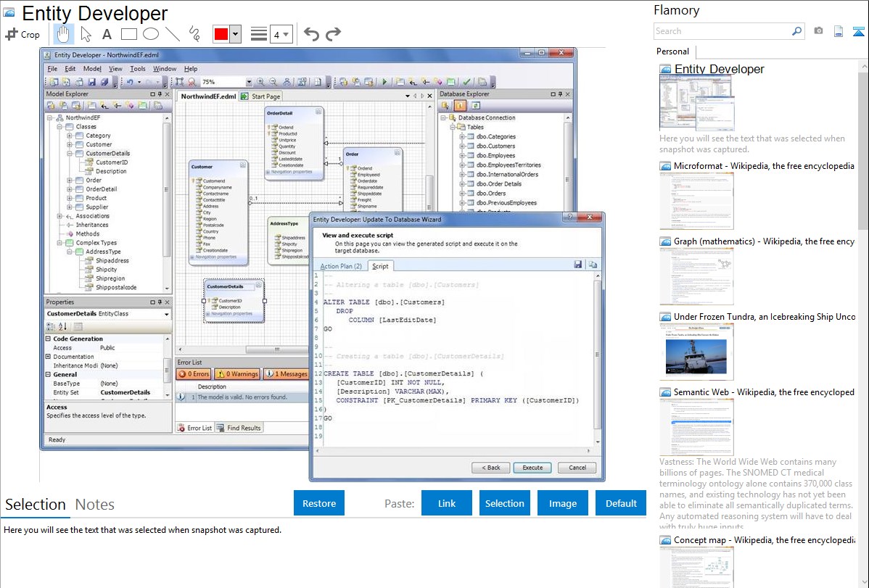Select the text annotation tool A
The image size is (869, 588).
(x=107, y=34)
